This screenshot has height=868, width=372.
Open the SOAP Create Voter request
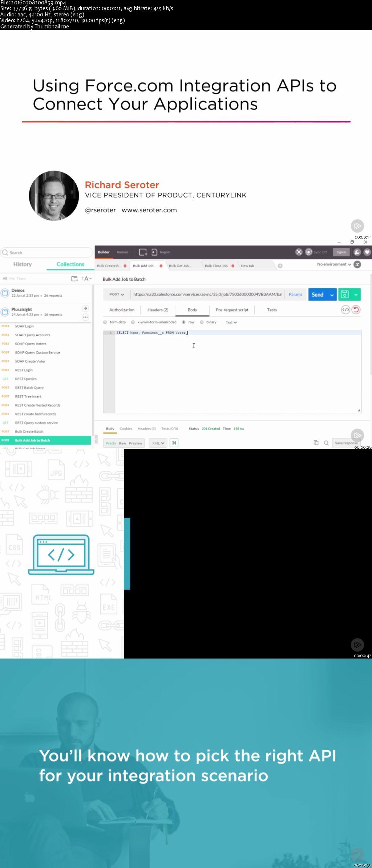click(x=30, y=361)
